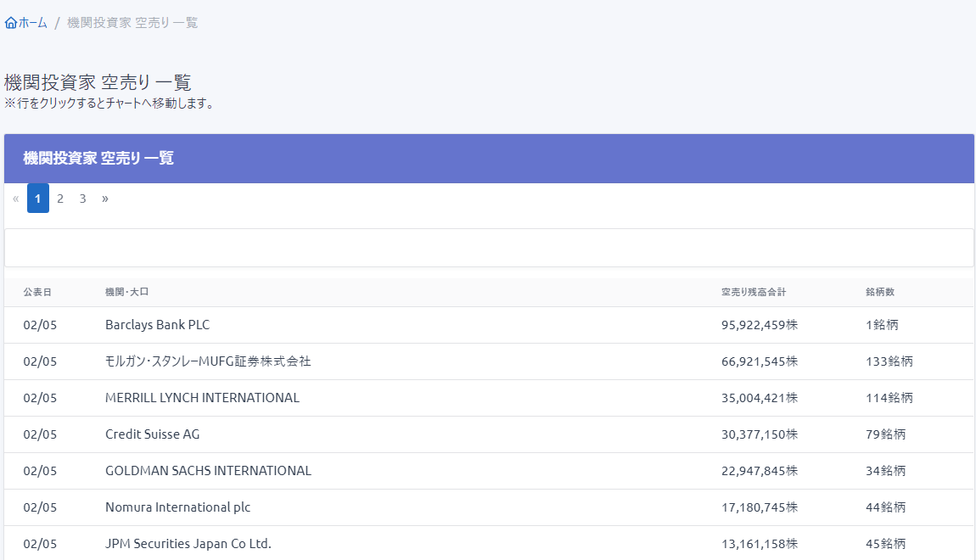The image size is (976, 560).
Task: Sort by 空売り残高合計 column header
Action: pos(754,292)
